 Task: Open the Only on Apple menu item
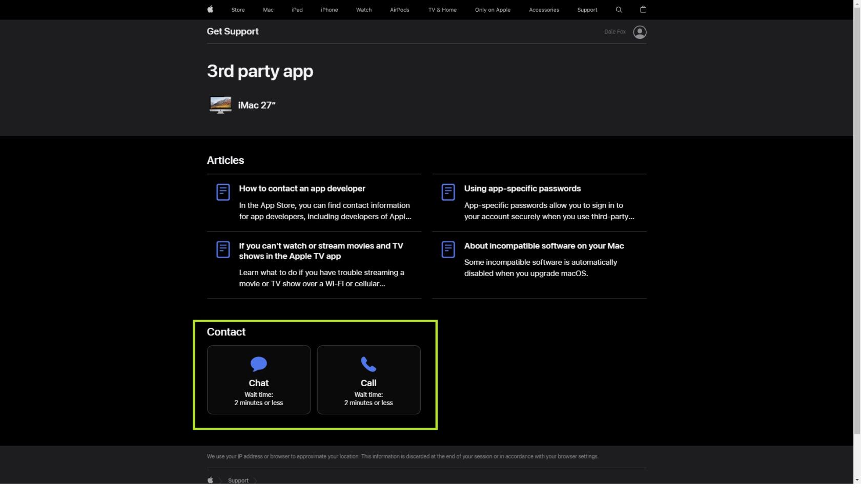pos(493,10)
